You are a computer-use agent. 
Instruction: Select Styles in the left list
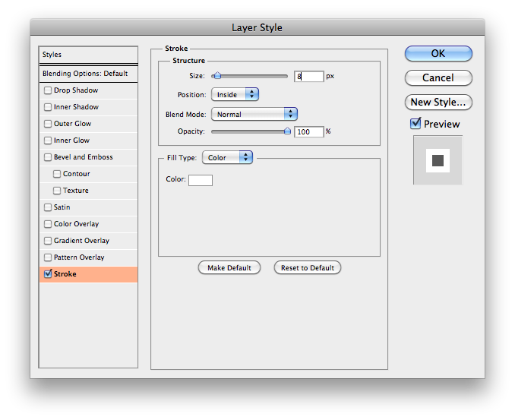pyautogui.click(x=88, y=55)
